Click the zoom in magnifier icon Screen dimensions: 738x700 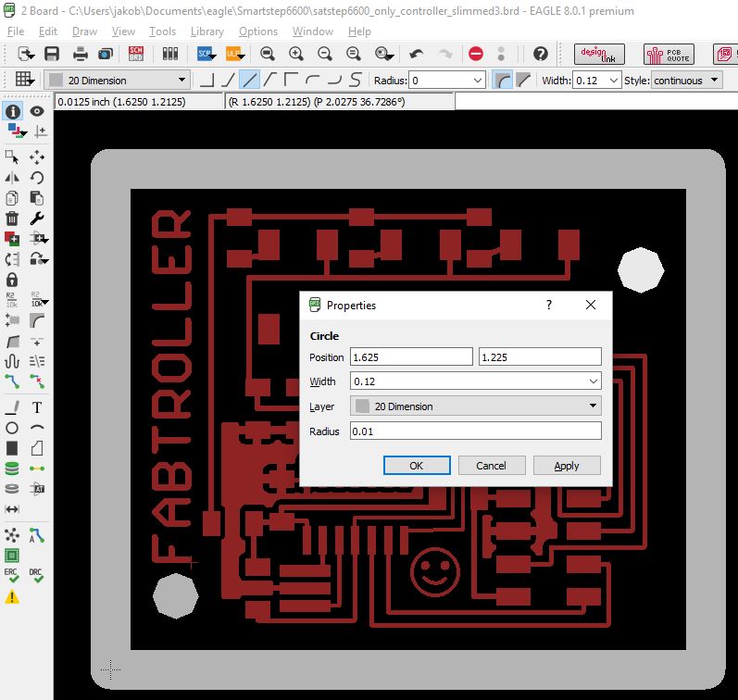296,54
